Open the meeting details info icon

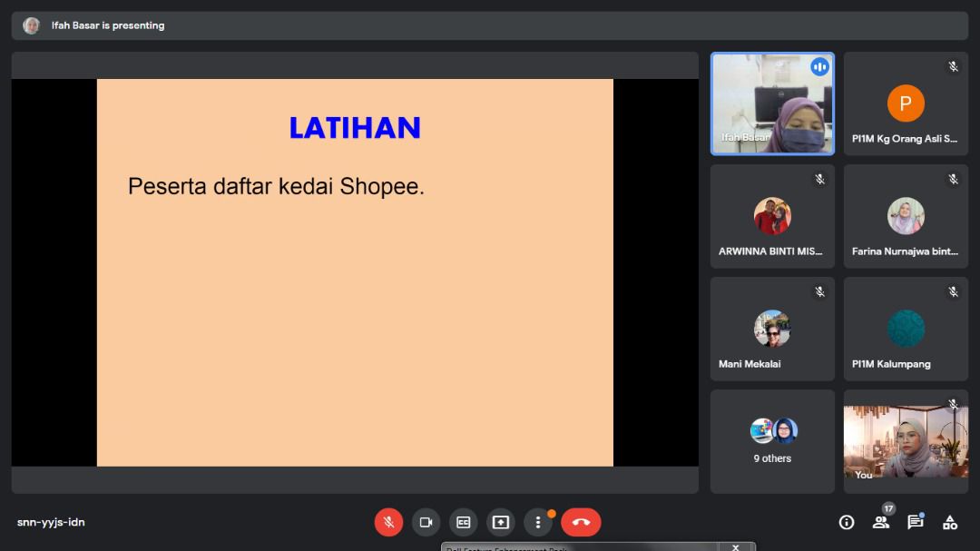click(846, 522)
